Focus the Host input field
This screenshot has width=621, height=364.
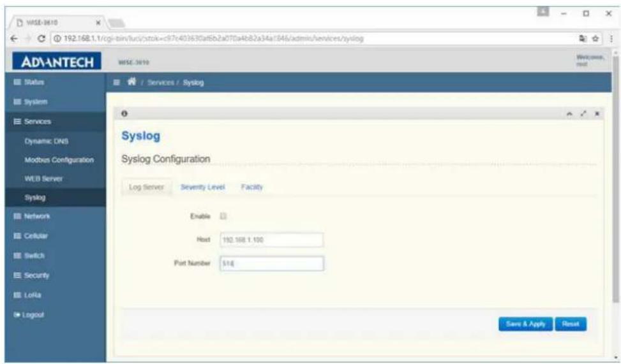click(272, 240)
